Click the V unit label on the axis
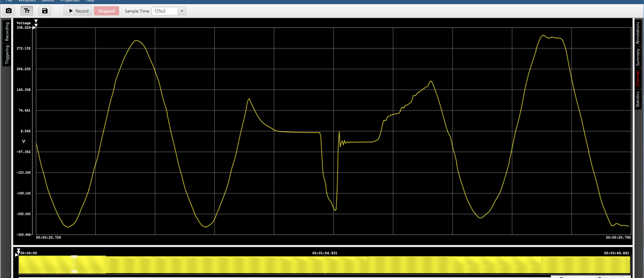Screen dimensions: 644x278 [x=24, y=141]
